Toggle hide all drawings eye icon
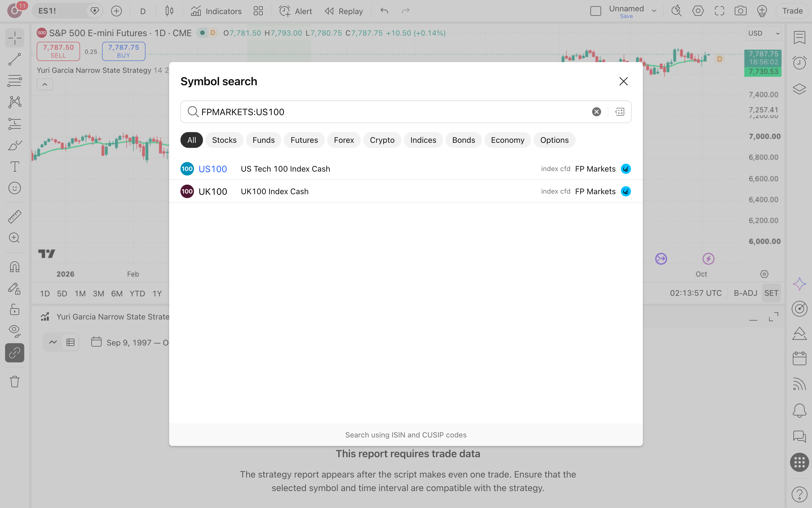This screenshot has height=508, width=812. (14, 331)
